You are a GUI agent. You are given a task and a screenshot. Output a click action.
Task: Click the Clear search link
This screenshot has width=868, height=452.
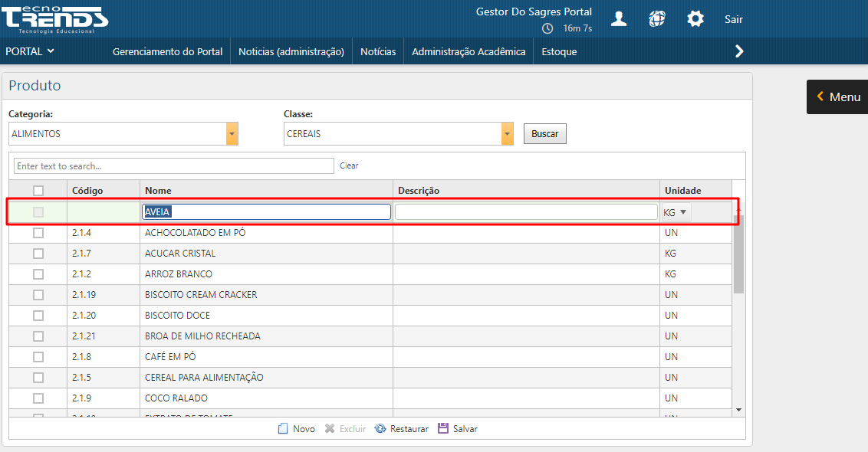(349, 165)
